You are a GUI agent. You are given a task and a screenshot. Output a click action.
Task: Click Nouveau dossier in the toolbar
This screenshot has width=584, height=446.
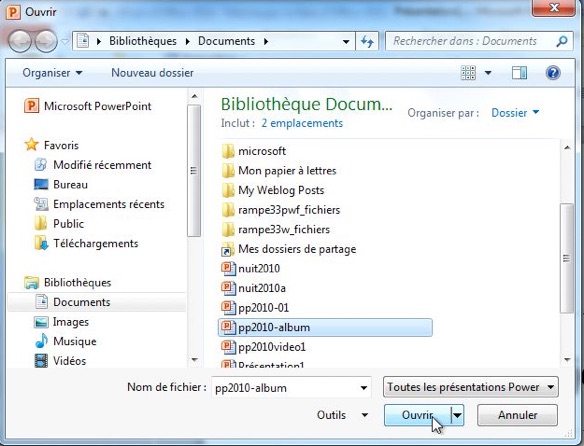tap(152, 73)
